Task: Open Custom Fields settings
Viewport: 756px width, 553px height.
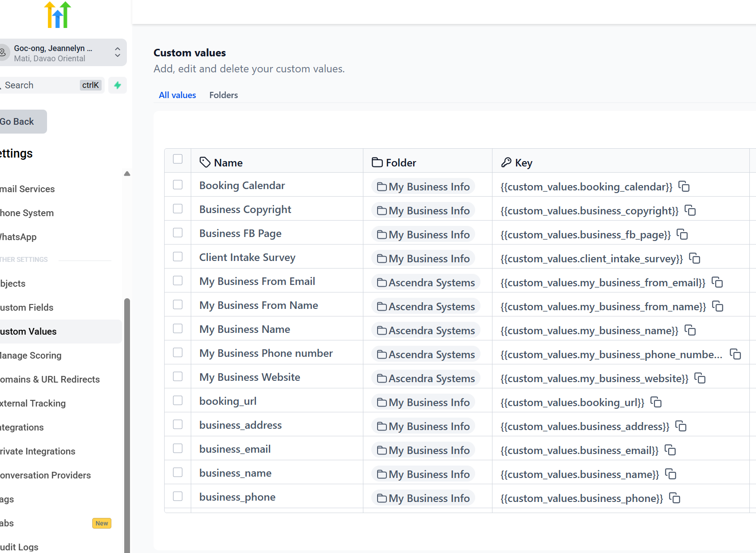Action: (27, 308)
